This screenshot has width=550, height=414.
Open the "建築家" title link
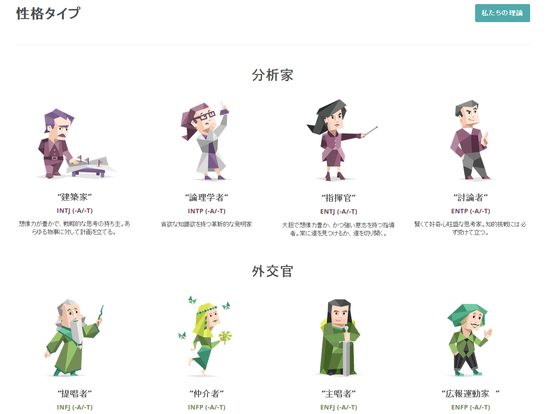point(74,197)
